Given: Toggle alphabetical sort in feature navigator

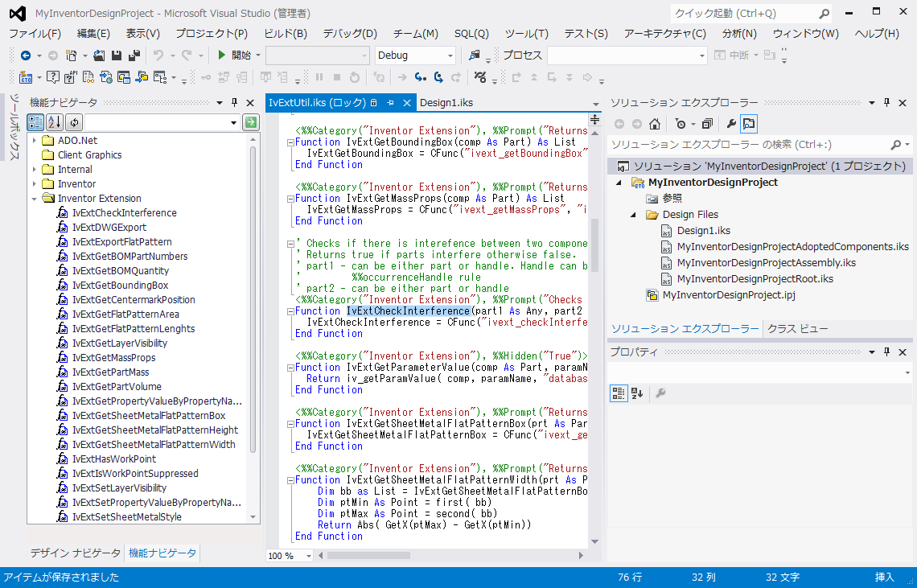Looking at the screenshot, I should click(55, 122).
